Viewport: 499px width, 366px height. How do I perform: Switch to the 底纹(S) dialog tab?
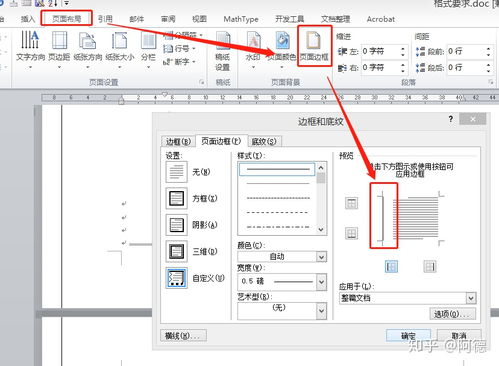[x=264, y=141]
